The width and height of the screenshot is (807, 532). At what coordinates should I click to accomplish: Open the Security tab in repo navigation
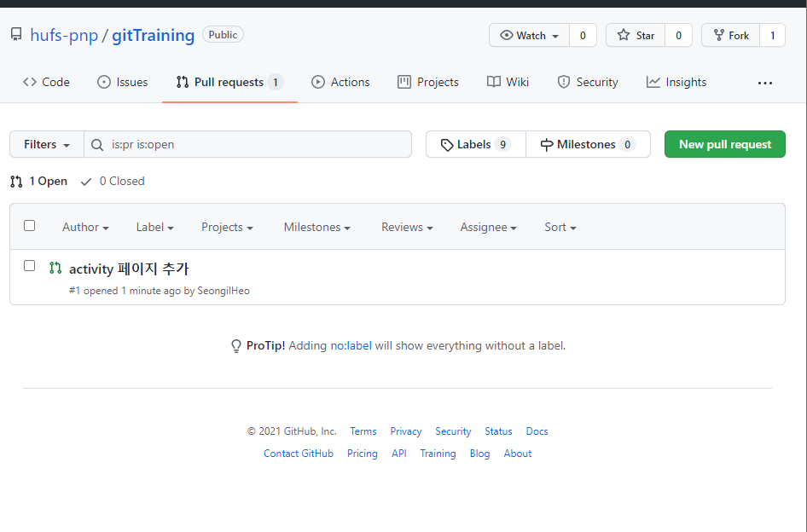coord(588,82)
